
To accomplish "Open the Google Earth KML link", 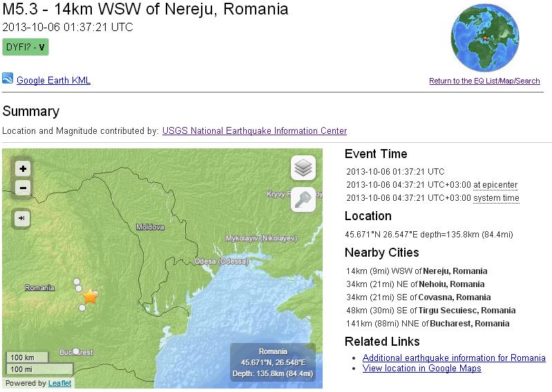I will (x=53, y=81).
